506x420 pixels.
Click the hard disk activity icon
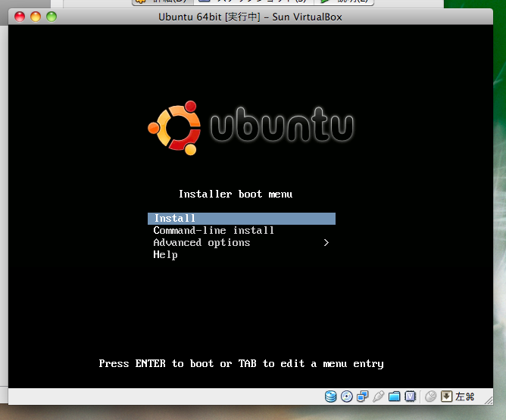pos(330,397)
